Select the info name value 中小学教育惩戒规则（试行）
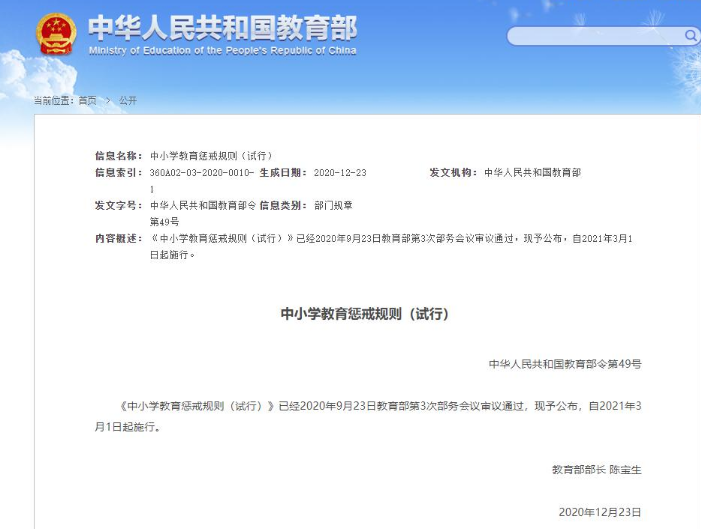The height and width of the screenshot is (529, 701). 211,156
